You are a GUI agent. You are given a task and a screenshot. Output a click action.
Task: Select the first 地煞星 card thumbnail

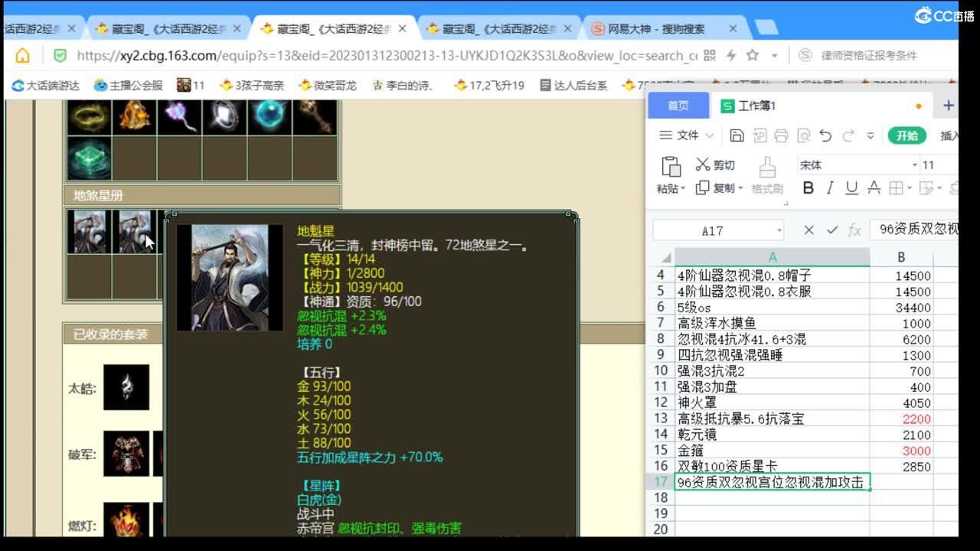pyautogui.click(x=90, y=231)
